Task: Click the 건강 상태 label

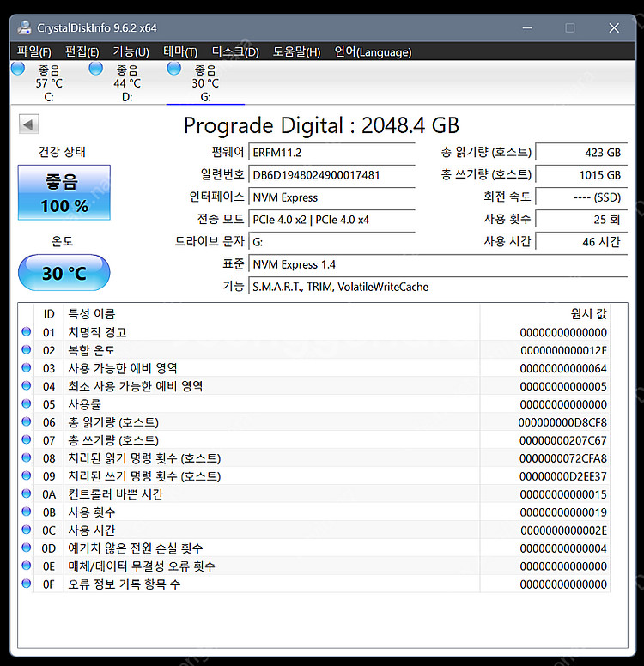Action: coord(62,152)
